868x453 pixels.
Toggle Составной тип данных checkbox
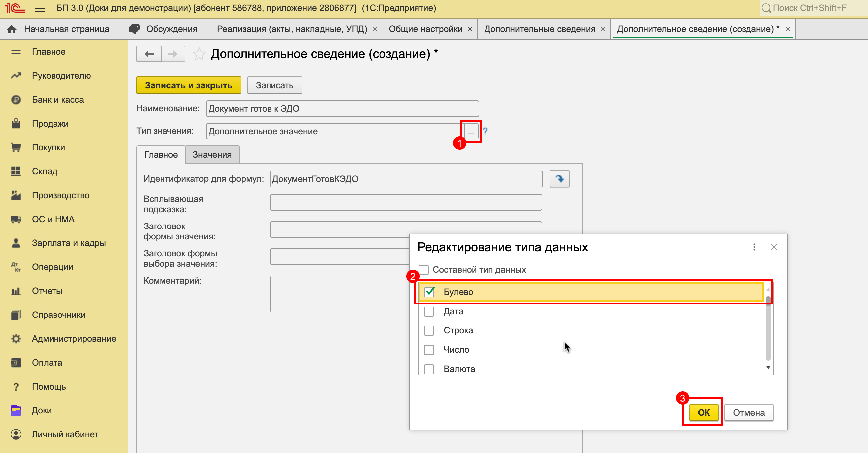tap(424, 270)
